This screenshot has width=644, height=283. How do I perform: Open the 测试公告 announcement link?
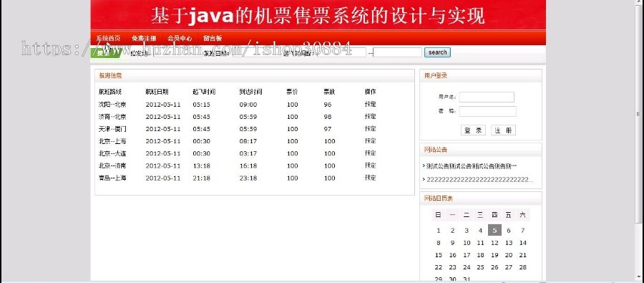coord(472,166)
